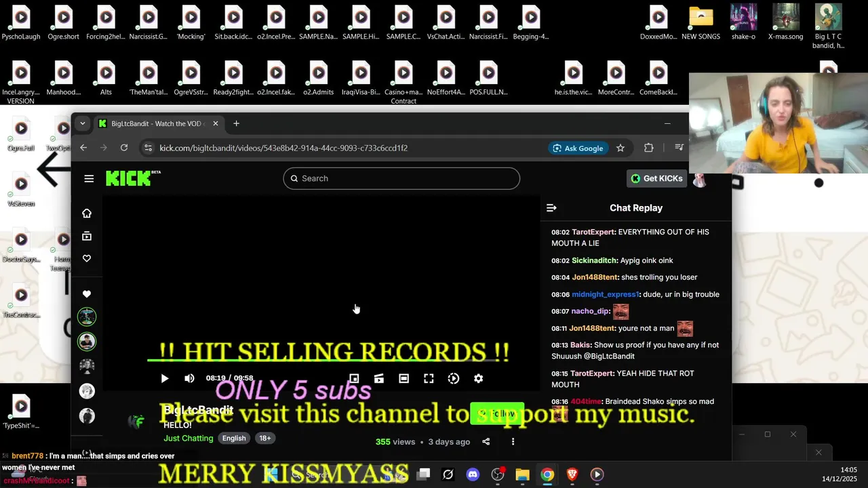Screen dimensions: 868x488
Task: Switch to the BigLtcBandit VOD tab
Action: (x=159, y=123)
